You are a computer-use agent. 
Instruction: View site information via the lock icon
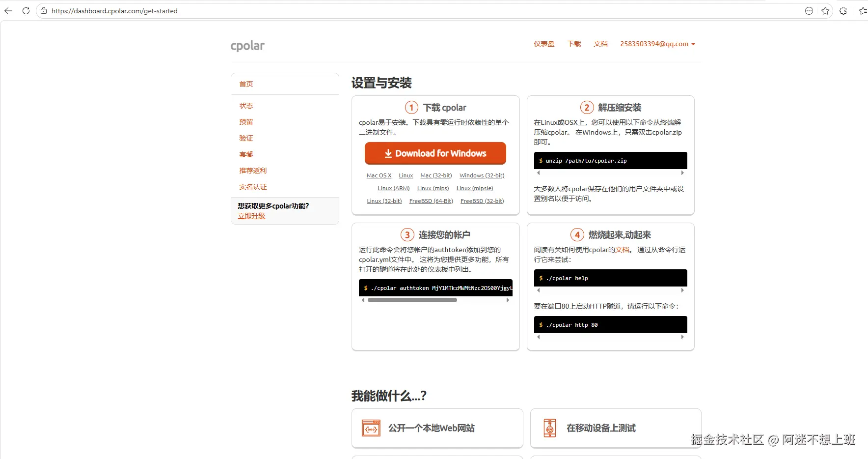pyautogui.click(x=44, y=11)
